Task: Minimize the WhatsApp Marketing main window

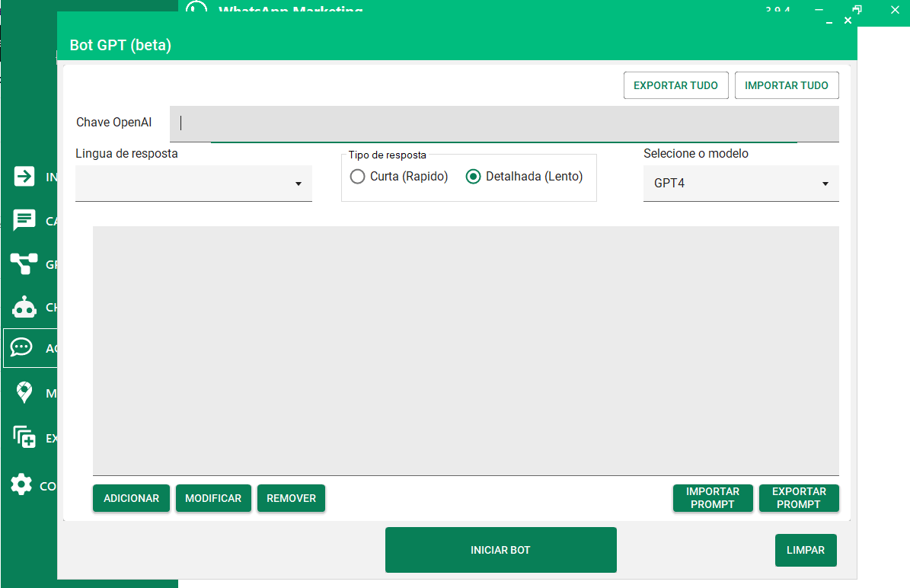Action: tap(819, 9)
